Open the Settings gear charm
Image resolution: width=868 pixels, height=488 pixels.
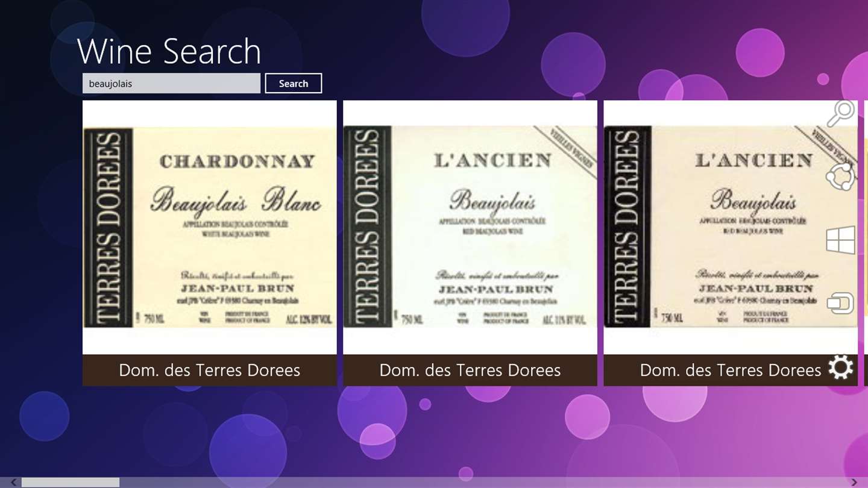(x=841, y=367)
